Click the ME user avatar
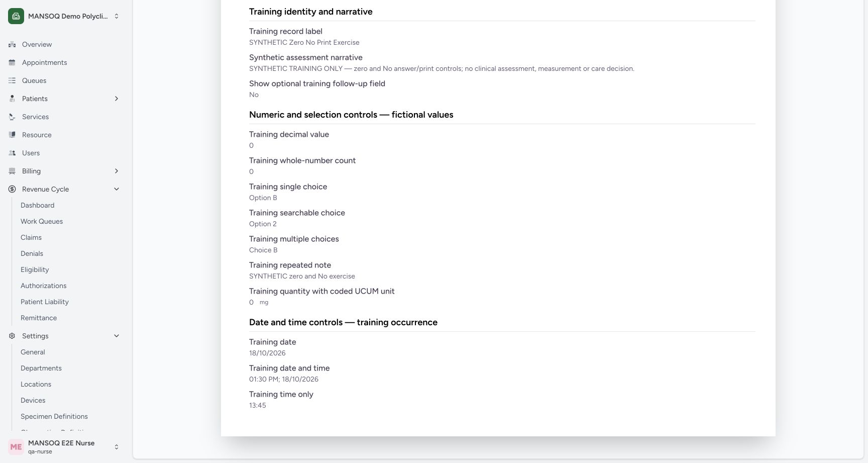This screenshot has width=868, height=463. [x=16, y=447]
